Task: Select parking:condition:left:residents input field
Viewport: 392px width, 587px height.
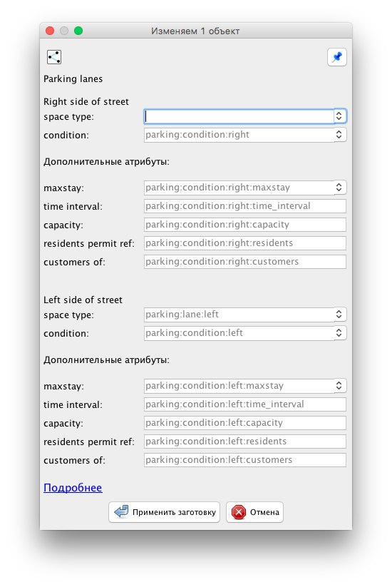Action: pos(245,441)
